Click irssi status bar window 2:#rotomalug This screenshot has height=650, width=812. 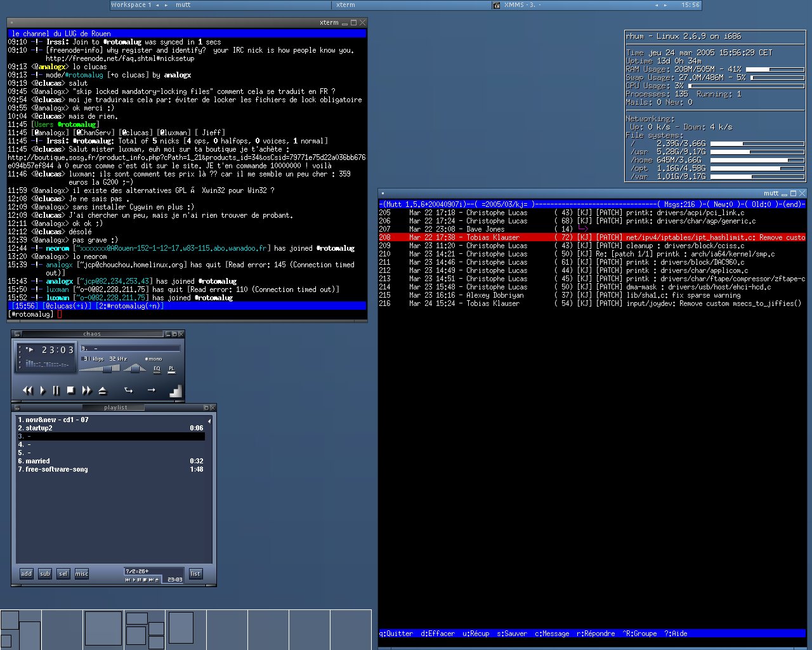(x=130, y=306)
